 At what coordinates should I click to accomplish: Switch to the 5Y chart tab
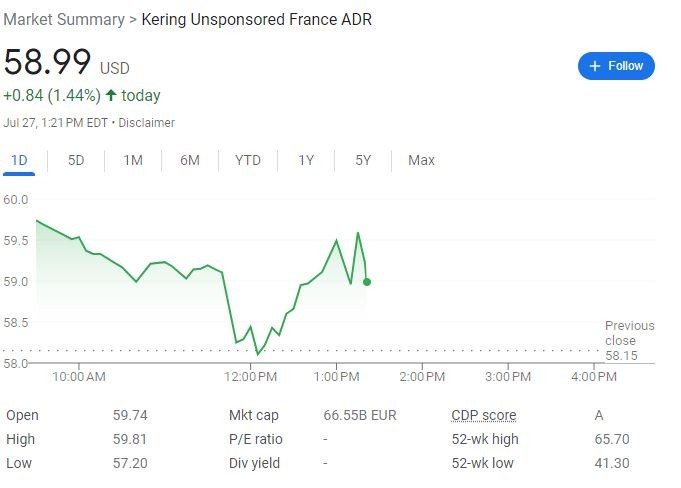click(x=363, y=160)
